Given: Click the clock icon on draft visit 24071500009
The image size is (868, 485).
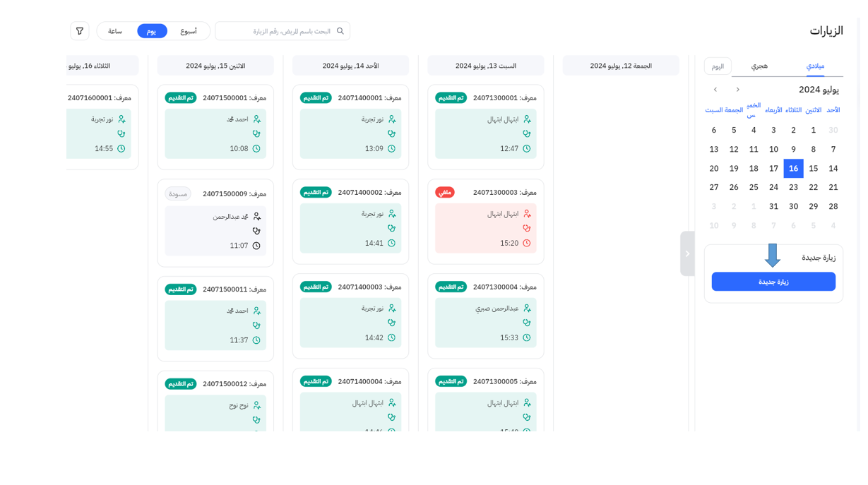Looking at the screenshot, I should (256, 246).
